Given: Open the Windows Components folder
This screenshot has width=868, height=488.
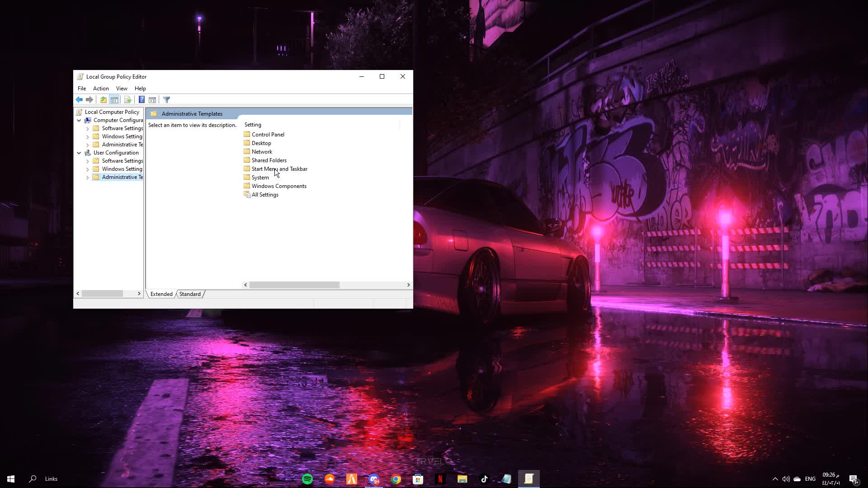Looking at the screenshot, I should pos(278,186).
